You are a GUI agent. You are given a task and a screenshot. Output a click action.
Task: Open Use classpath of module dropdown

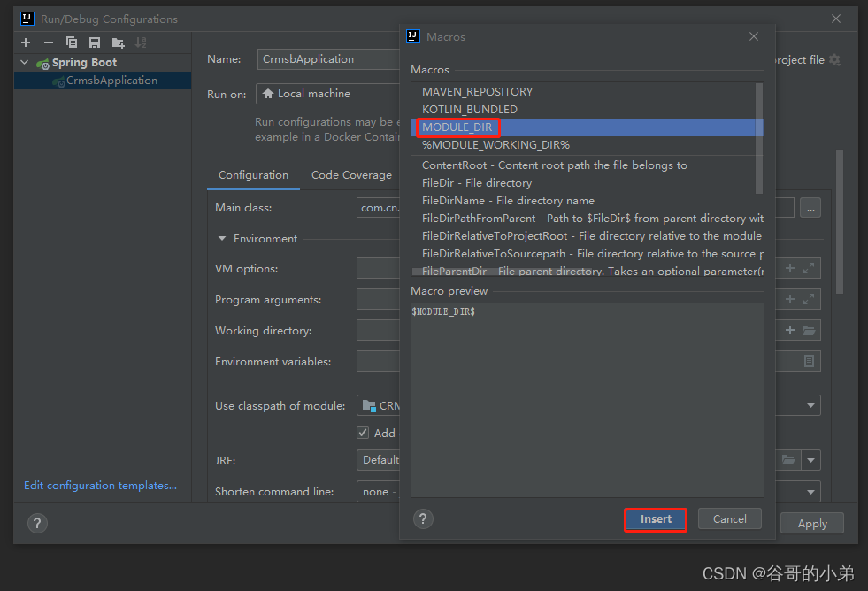coord(810,405)
